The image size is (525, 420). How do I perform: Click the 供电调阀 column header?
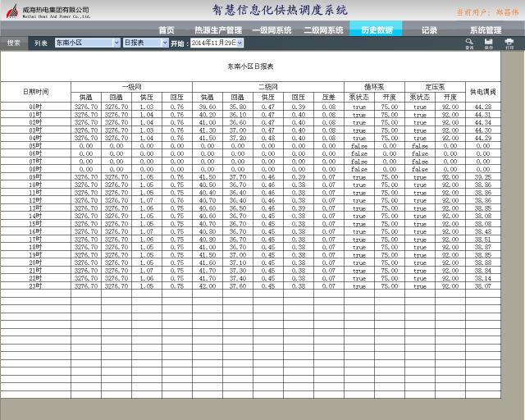click(483, 92)
